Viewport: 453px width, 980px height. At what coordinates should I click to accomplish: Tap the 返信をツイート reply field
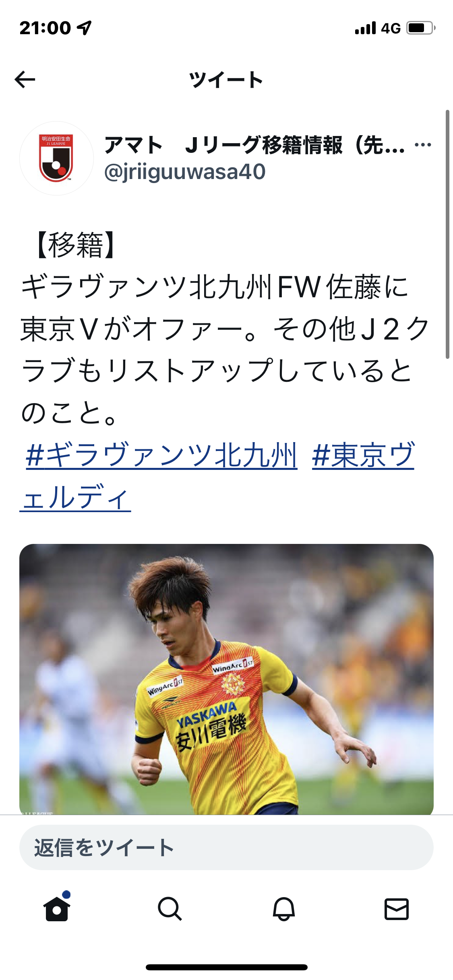[x=226, y=848]
